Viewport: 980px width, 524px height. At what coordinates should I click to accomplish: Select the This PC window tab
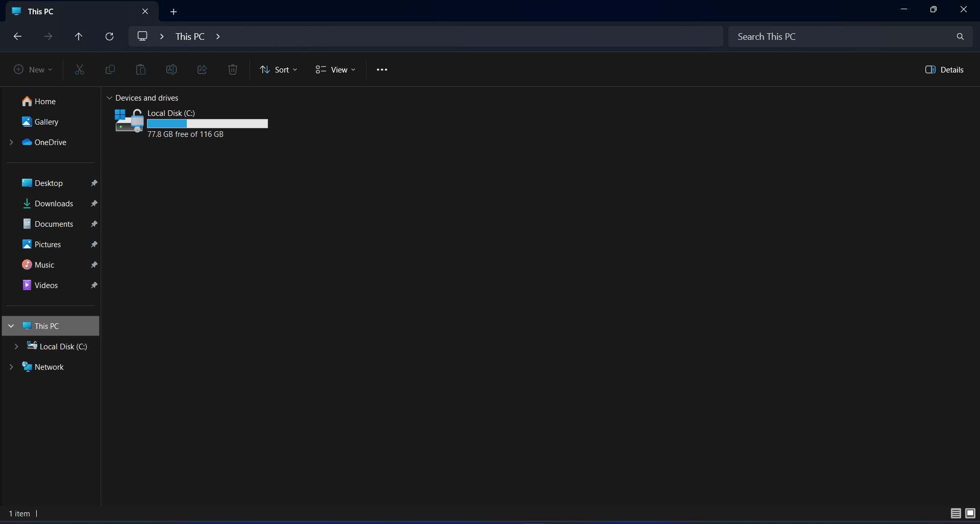[x=82, y=11]
